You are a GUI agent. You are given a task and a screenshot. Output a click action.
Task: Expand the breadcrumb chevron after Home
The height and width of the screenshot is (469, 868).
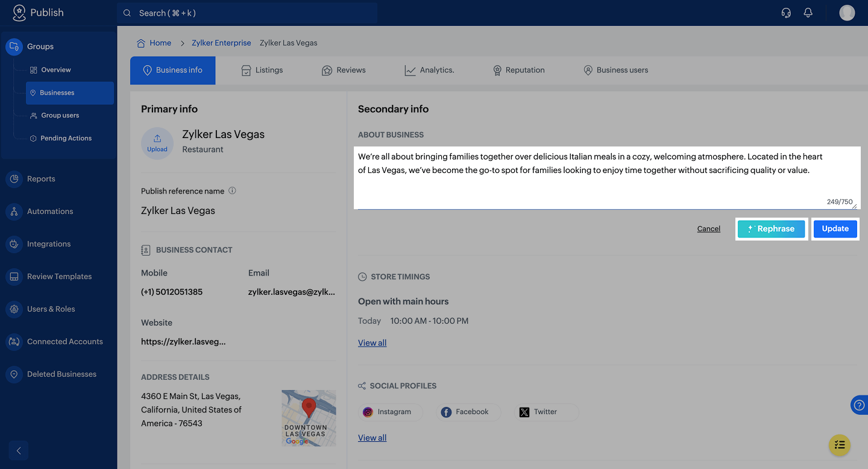(x=182, y=43)
